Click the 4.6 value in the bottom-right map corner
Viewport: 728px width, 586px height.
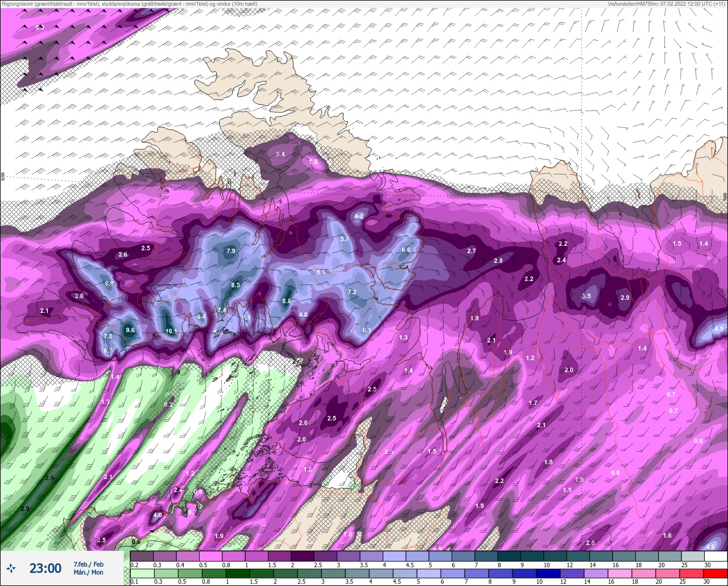click(710, 547)
